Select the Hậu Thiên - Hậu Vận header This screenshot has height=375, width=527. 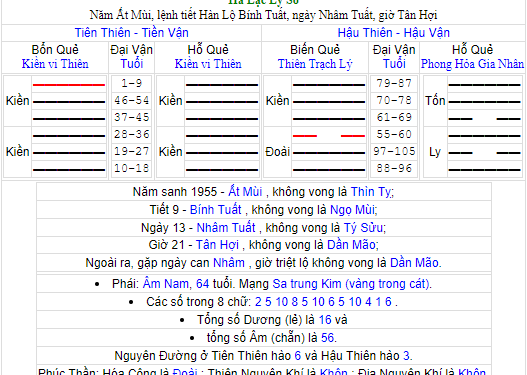394,33
